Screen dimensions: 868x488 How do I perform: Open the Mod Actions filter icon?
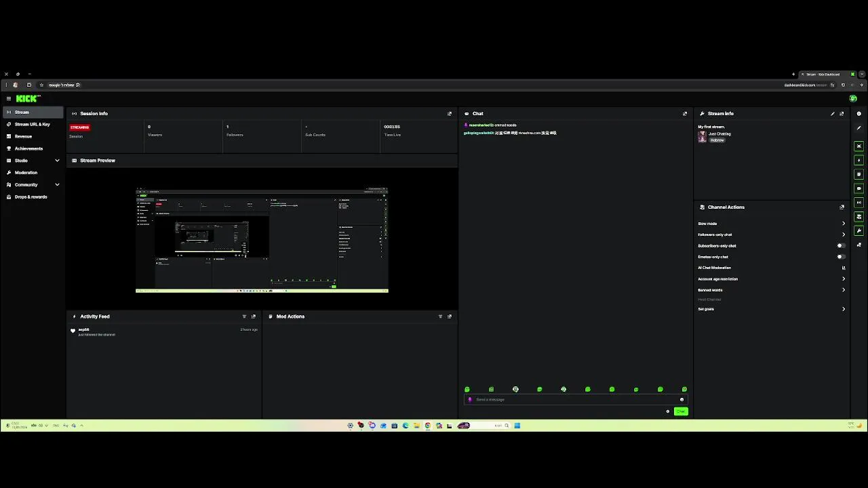coord(440,317)
